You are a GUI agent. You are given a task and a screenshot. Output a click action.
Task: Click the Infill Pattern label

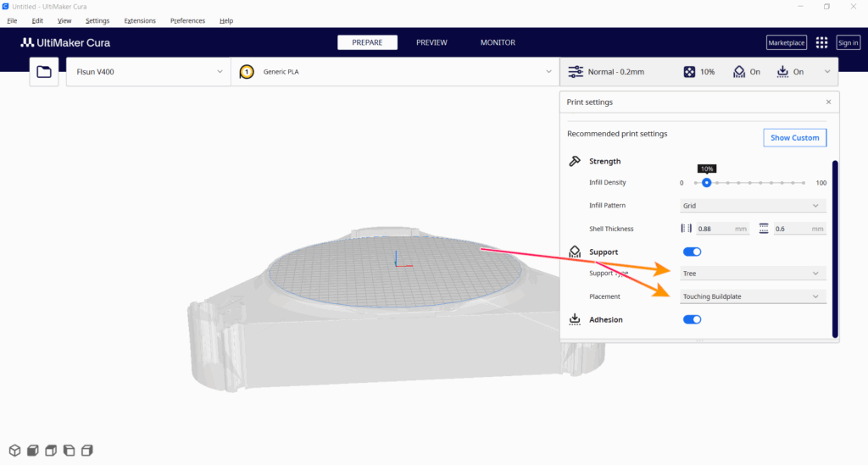[x=607, y=205]
